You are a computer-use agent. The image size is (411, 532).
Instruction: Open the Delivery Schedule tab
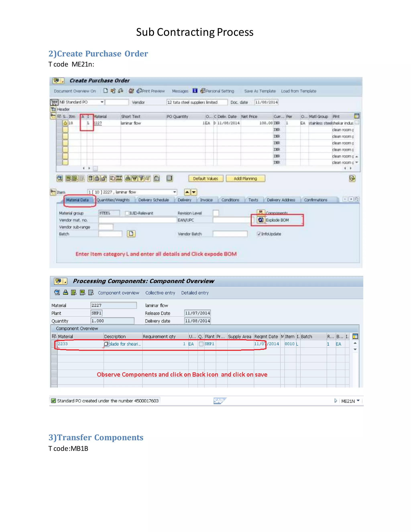click(154, 200)
